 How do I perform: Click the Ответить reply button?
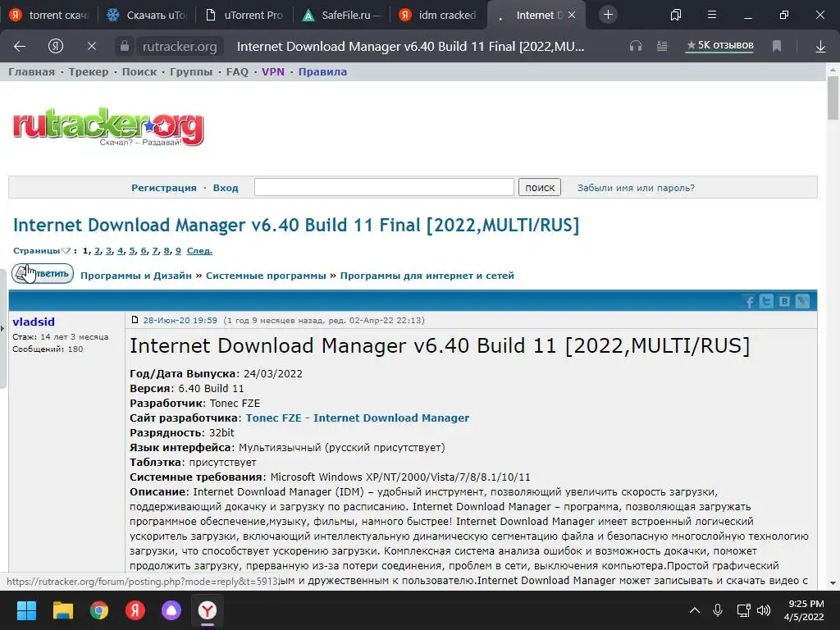tap(43, 274)
